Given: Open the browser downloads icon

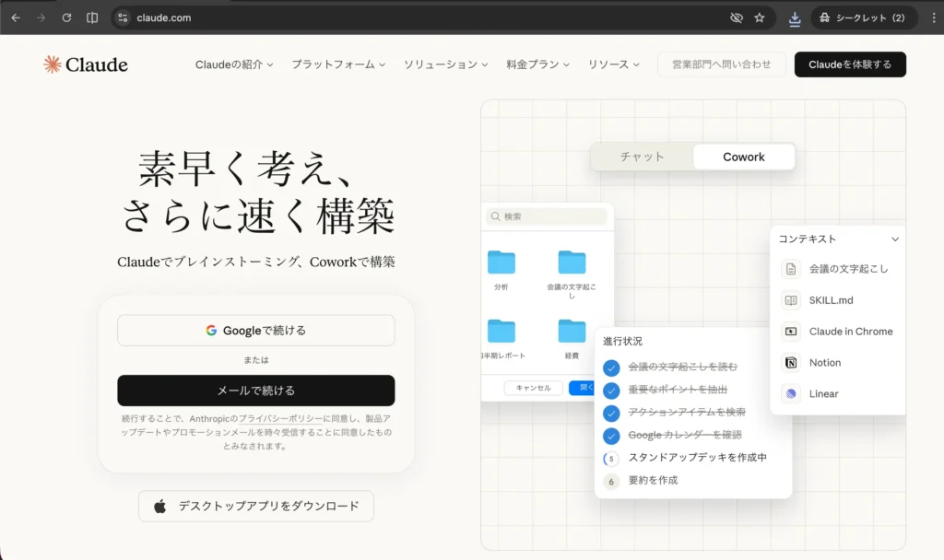Looking at the screenshot, I should 795,17.
